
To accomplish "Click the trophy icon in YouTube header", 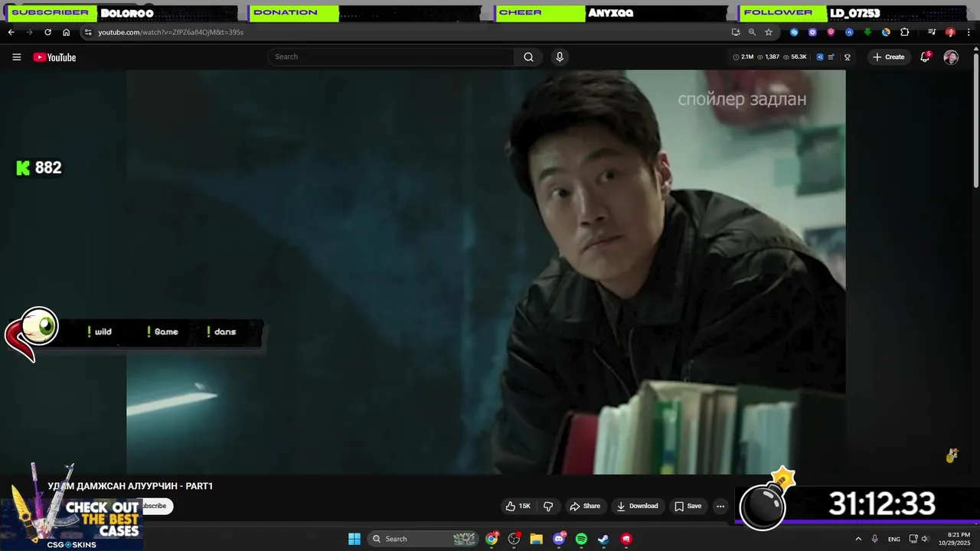I will tap(848, 57).
